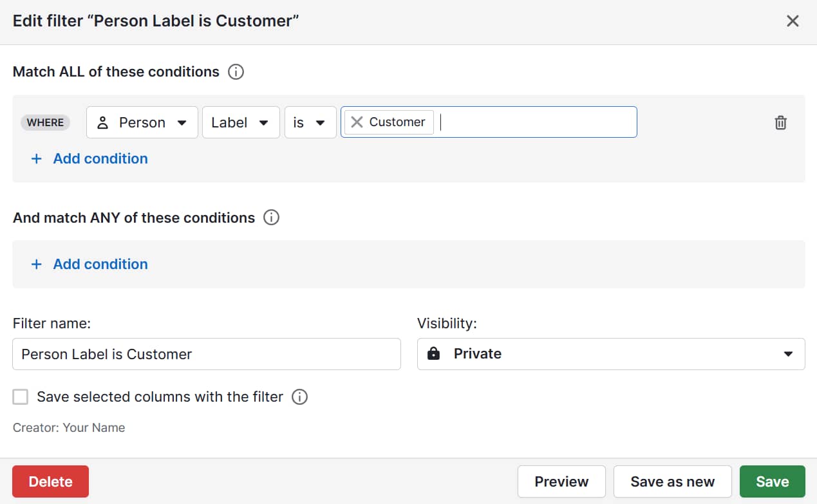Click Preview to test the filter
The image size is (817, 504).
(561, 481)
